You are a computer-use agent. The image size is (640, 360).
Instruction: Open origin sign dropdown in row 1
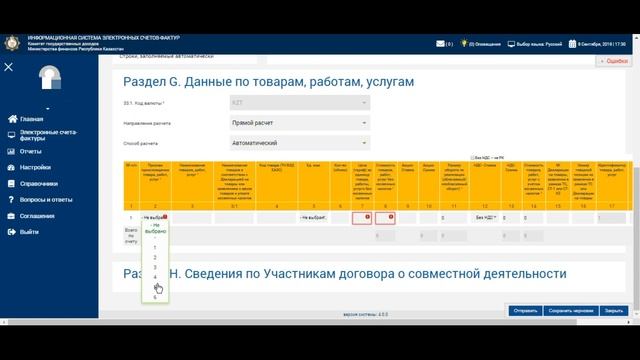(x=154, y=218)
